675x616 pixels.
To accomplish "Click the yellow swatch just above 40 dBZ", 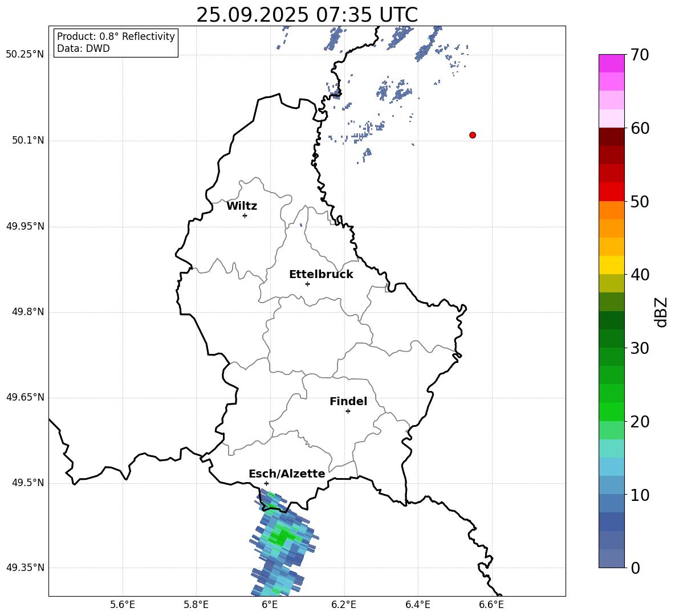I will click(x=611, y=265).
